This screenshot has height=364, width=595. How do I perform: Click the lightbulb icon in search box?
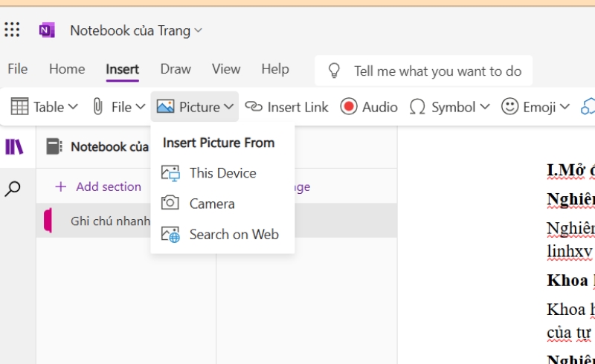(334, 71)
